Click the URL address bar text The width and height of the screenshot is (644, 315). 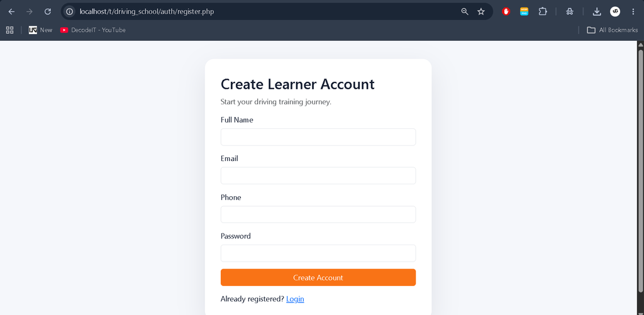(x=147, y=11)
